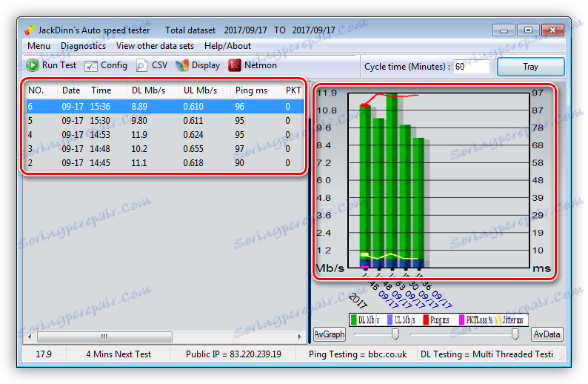Image resolution: width=588 pixels, height=384 pixels.
Task: Click the Public IP status entry
Action: coord(233,354)
